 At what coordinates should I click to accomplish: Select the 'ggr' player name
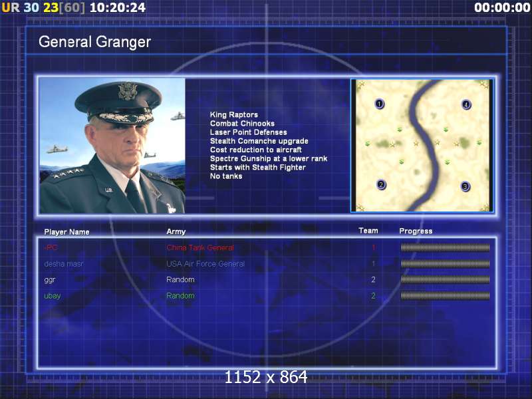[49, 280]
